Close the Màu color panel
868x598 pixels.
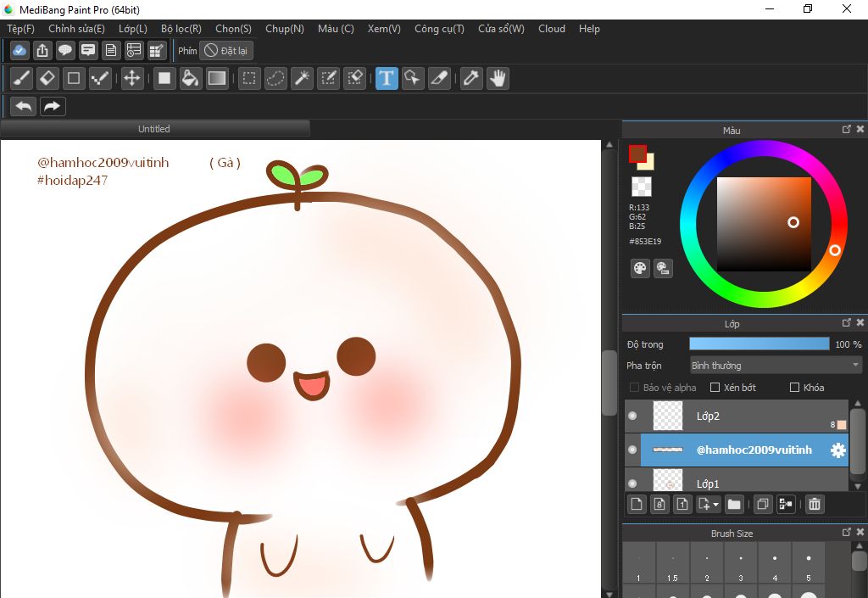click(x=860, y=129)
